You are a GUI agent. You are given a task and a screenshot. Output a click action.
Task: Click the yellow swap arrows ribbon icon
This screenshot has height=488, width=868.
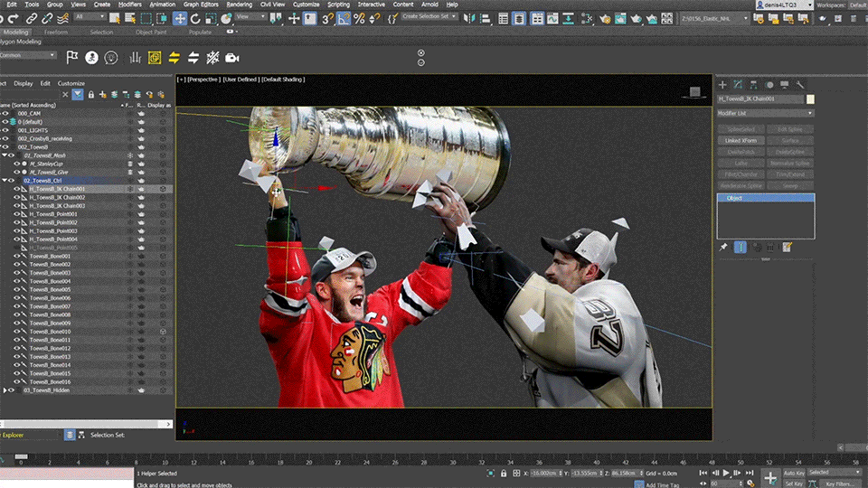coord(174,58)
